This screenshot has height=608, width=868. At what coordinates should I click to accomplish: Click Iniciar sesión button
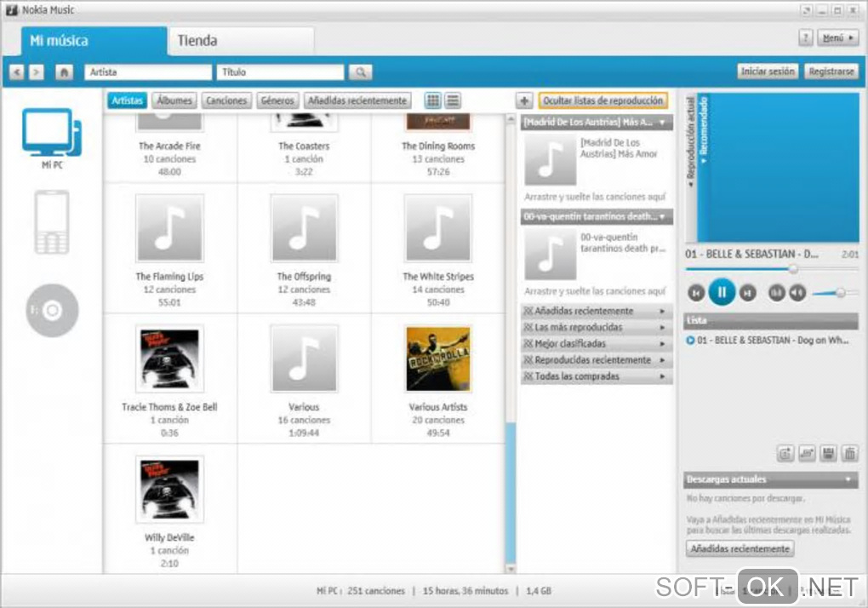point(768,72)
